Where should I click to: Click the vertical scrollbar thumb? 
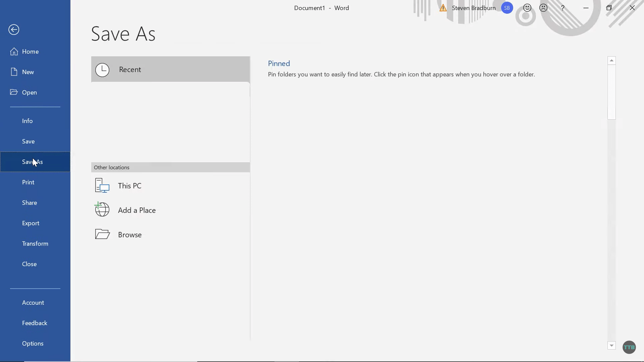click(x=611, y=92)
